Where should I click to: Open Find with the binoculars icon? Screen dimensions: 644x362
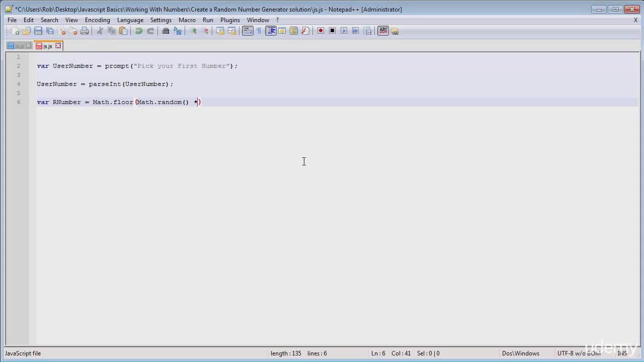coord(166,31)
